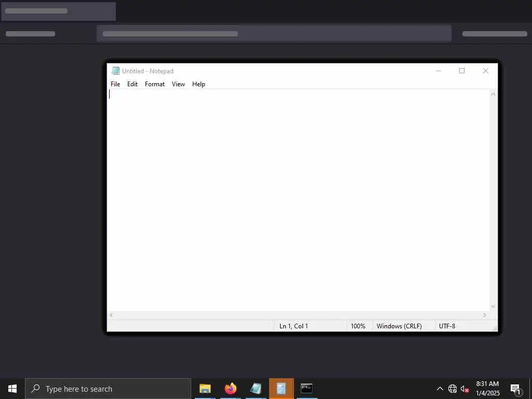The image size is (532, 399).
Task: Open File Explorer from the taskbar
Action: pos(205,389)
